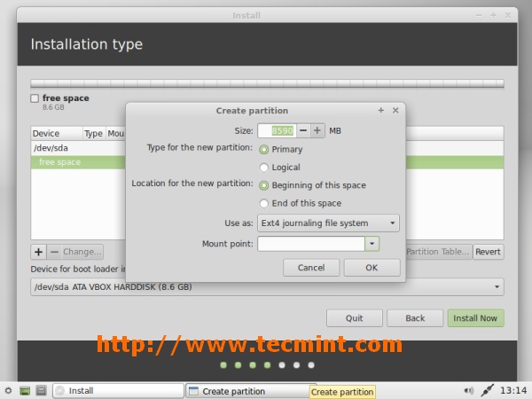Cancel the Create partition dialog

(311, 268)
